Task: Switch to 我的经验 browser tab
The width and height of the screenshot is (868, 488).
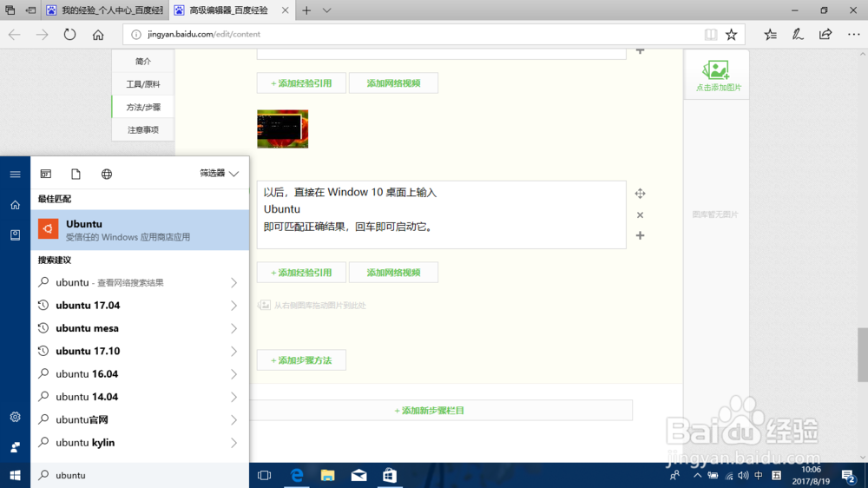Action: [x=105, y=10]
